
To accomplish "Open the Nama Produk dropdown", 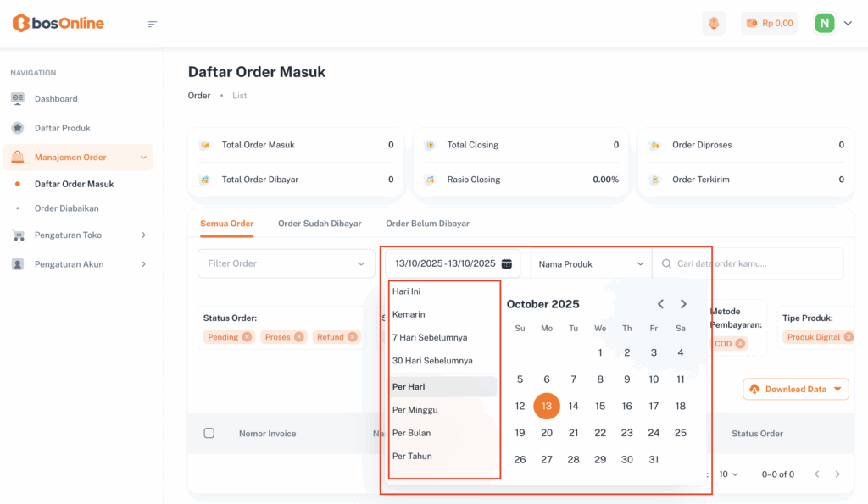I will (x=591, y=264).
